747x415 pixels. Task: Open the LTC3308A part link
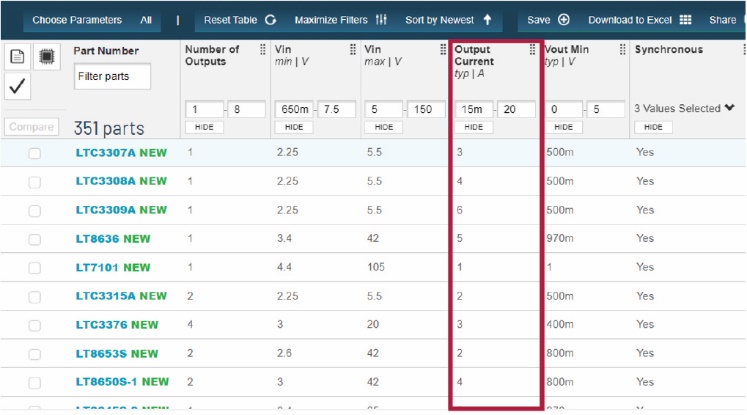click(106, 181)
